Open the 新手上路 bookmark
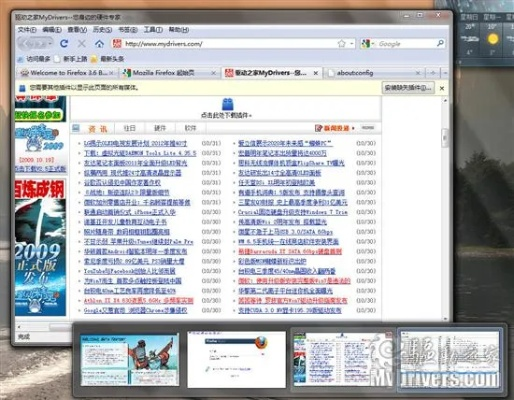The width and height of the screenshot is (514, 400). tap(71, 59)
